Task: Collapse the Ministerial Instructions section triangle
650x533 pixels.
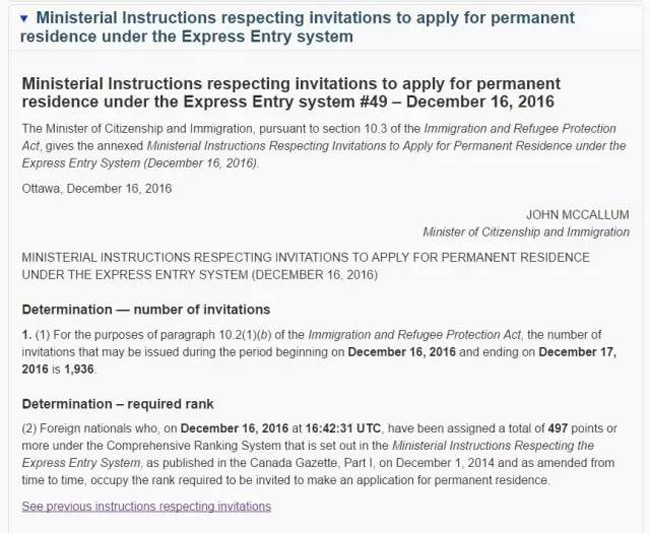Action: [24, 19]
